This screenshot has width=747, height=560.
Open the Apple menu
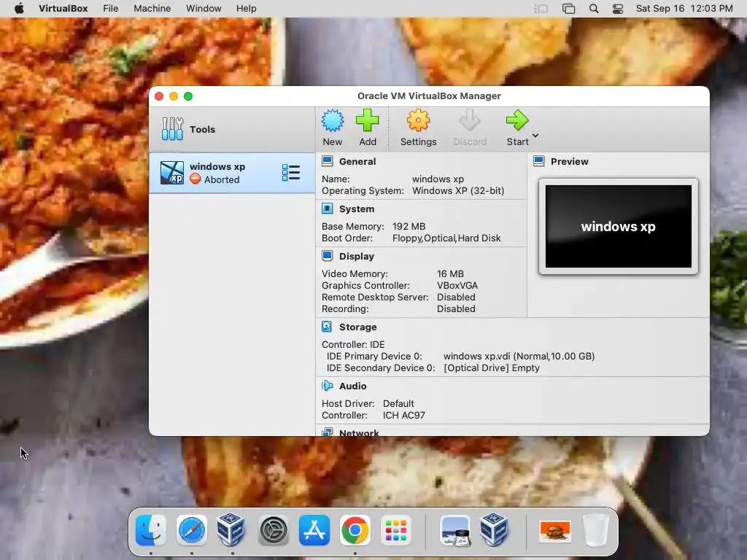tap(20, 8)
